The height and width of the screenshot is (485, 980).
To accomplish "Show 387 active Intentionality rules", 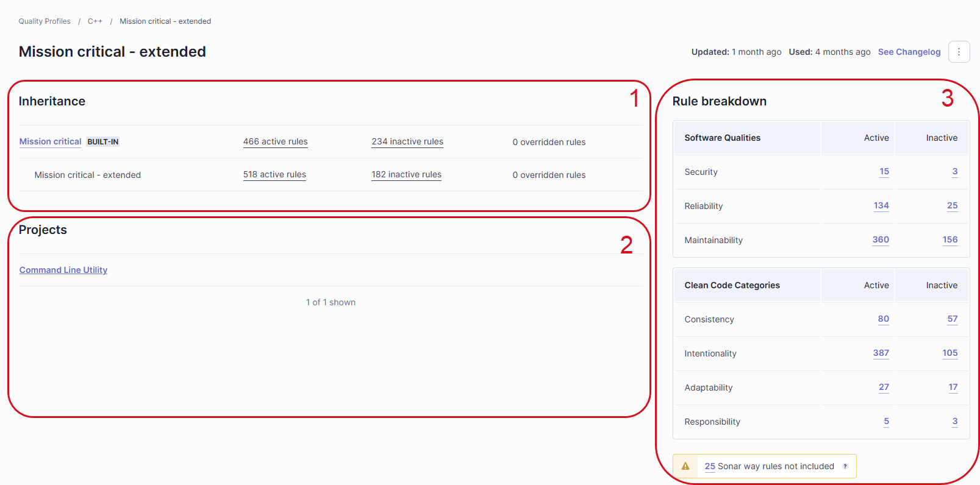I will [881, 353].
